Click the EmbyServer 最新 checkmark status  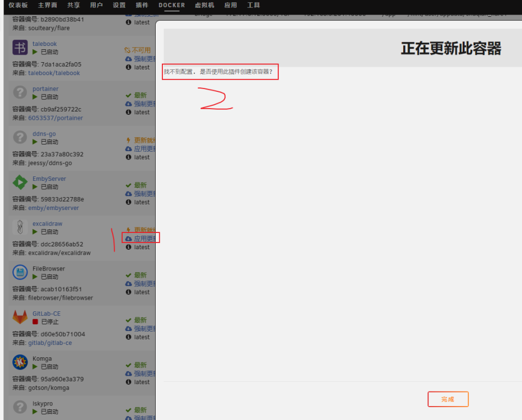point(136,185)
